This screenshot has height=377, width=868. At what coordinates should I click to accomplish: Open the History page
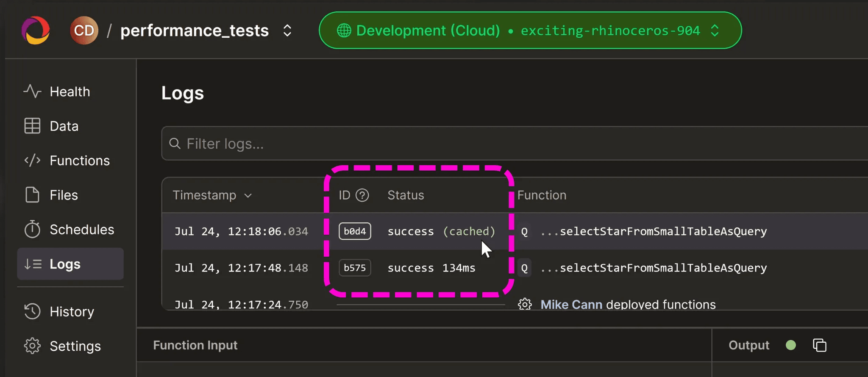coord(72,312)
